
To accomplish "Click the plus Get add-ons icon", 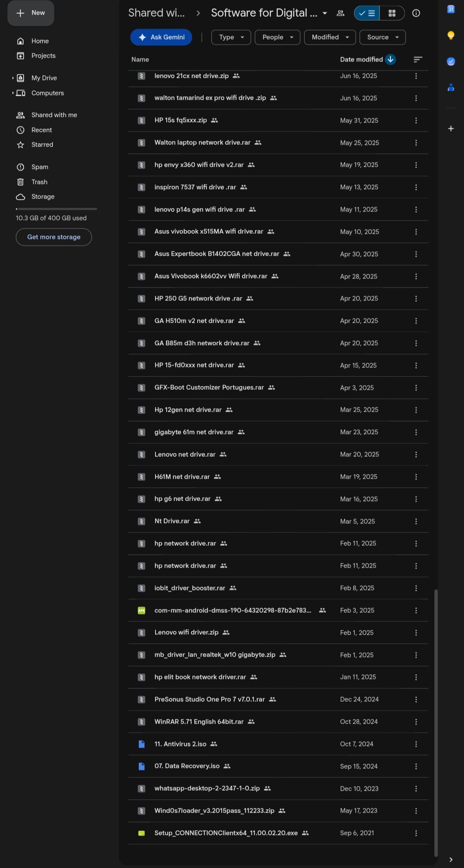I will coord(451,128).
